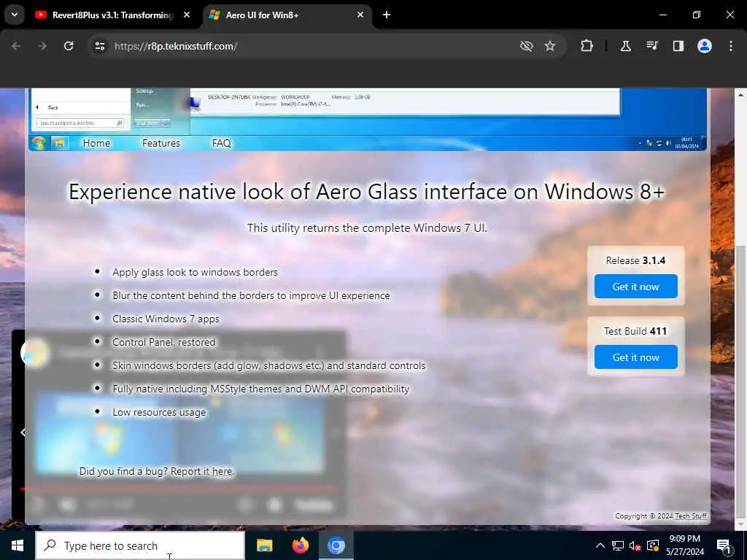
Task: Go to the Home page link
Action: point(96,143)
